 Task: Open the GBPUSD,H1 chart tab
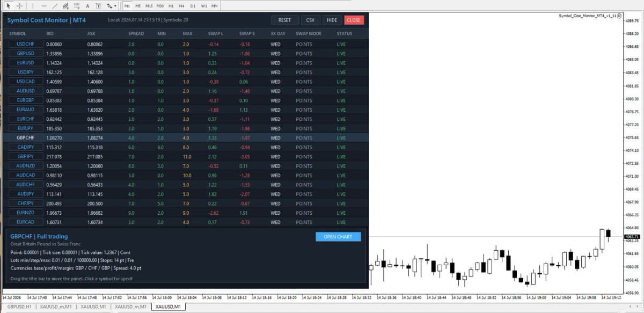click(x=19, y=307)
